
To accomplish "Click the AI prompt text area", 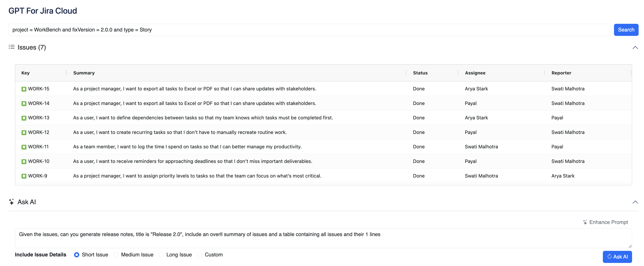I will tap(323, 238).
